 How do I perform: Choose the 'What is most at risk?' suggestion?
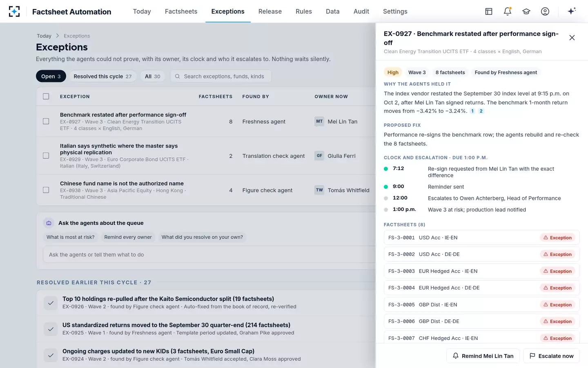tap(71, 237)
